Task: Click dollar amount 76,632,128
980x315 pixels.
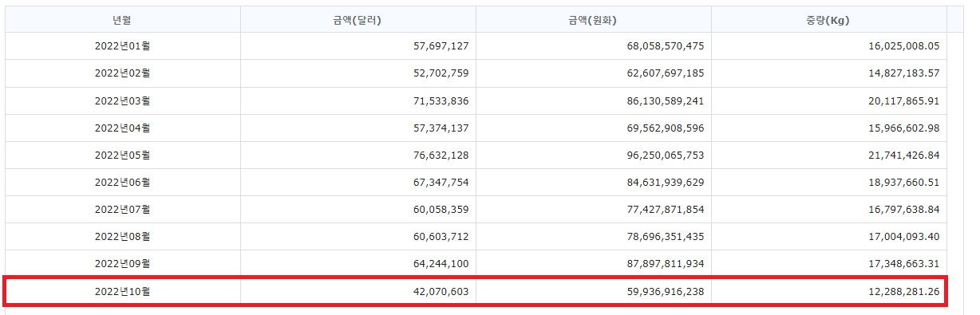Action: coord(441,155)
